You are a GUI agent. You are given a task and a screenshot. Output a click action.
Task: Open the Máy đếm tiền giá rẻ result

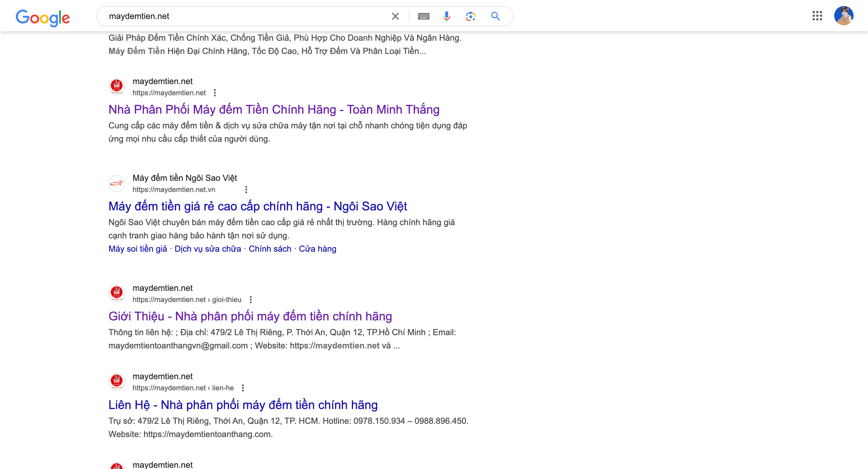(257, 206)
